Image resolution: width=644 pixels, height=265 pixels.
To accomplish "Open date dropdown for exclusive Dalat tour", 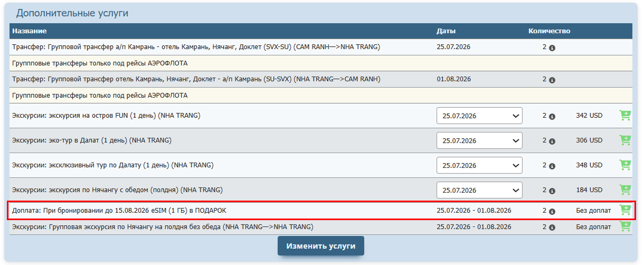I will click(x=479, y=165).
